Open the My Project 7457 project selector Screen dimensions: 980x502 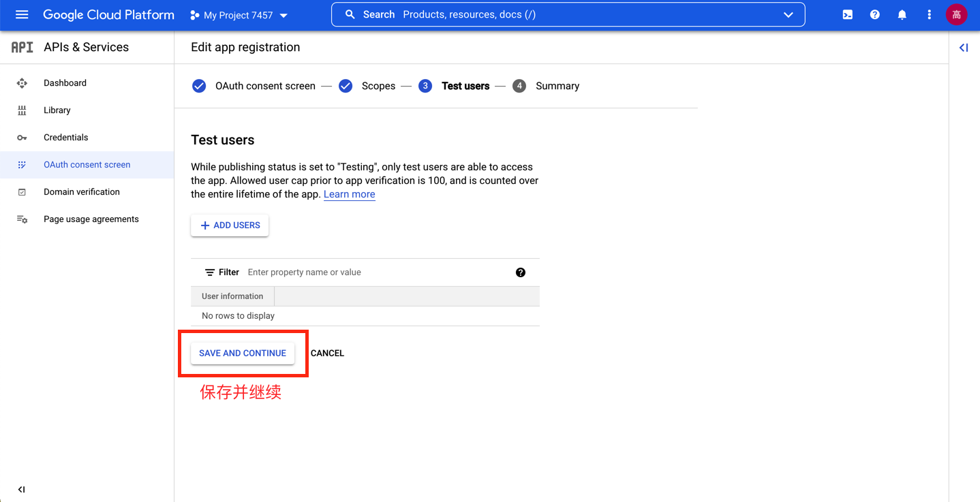point(239,15)
